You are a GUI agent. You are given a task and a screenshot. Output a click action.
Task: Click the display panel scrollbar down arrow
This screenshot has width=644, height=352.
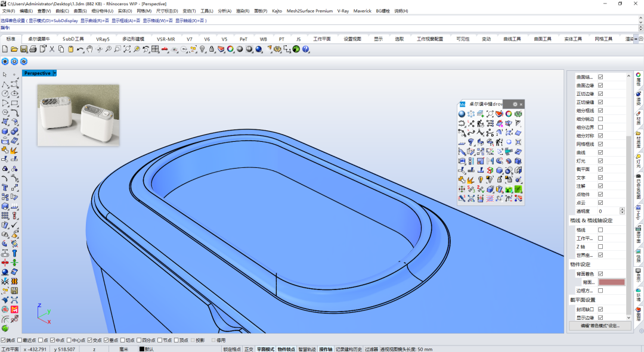pos(628,317)
